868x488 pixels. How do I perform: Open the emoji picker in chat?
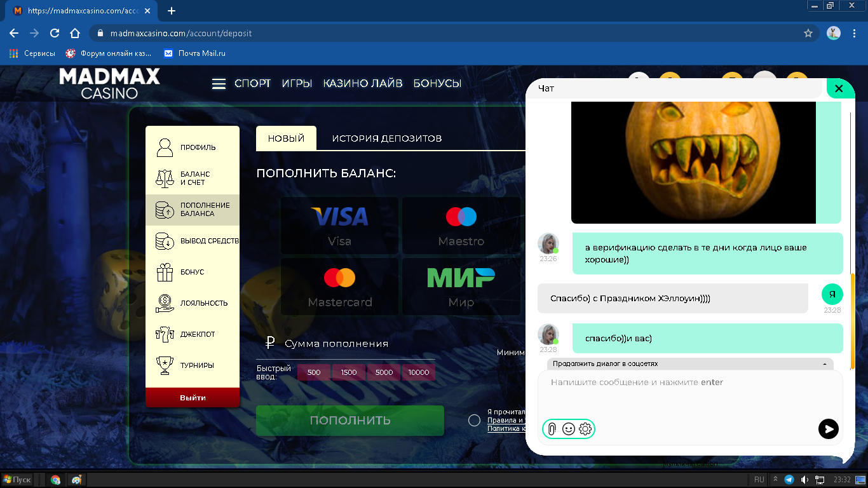point(569,429)
